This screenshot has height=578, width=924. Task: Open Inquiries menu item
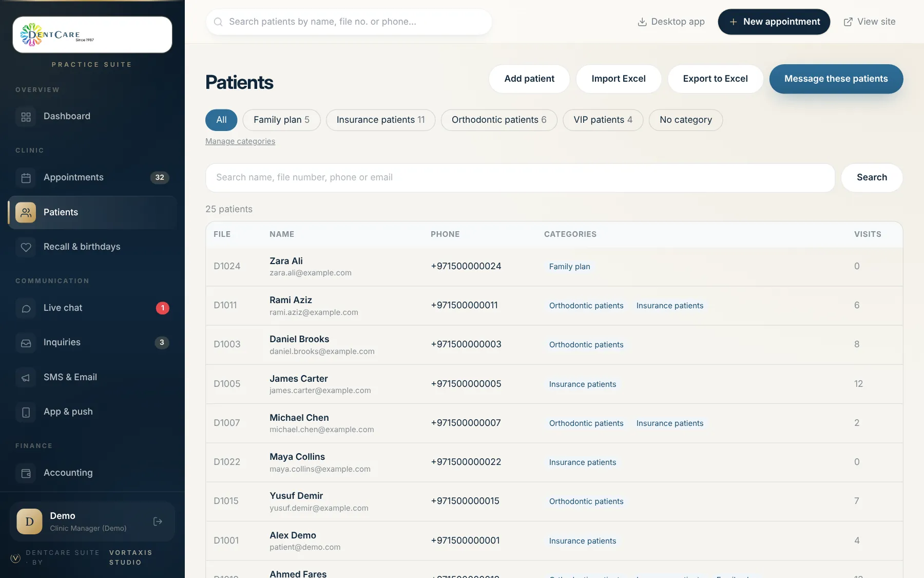click(92, 343)
